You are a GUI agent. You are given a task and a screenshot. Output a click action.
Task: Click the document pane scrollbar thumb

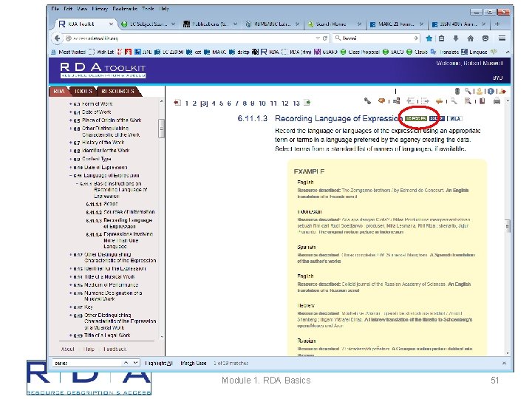point(508,225)
